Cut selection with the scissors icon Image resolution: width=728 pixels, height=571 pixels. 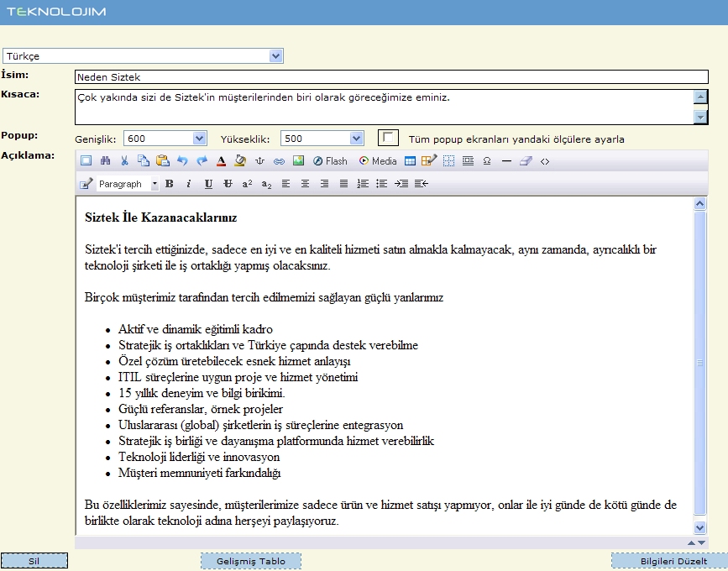[x=124, y=161]
